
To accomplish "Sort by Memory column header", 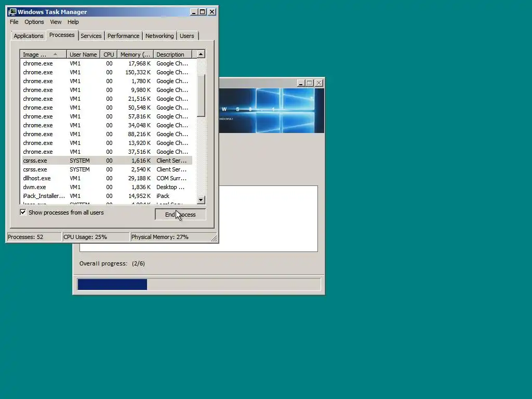I will (x=136, y=54).
